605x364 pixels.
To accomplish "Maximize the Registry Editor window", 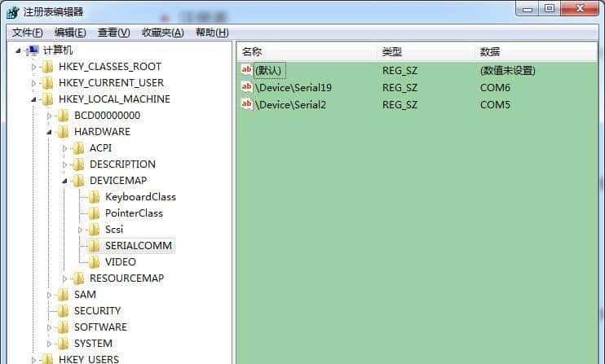I will [550, 8].
